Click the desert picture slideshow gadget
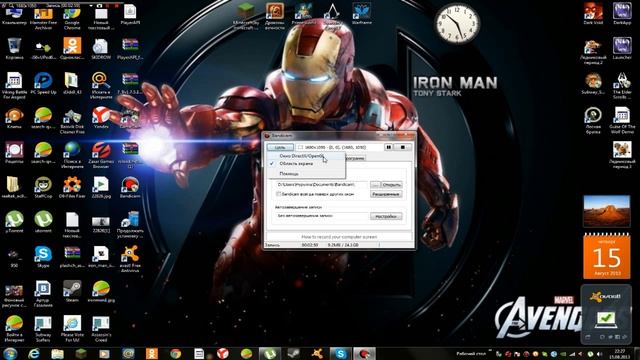Image resolution: width=640 pixels, height=360 pixels. click(607, 211)
